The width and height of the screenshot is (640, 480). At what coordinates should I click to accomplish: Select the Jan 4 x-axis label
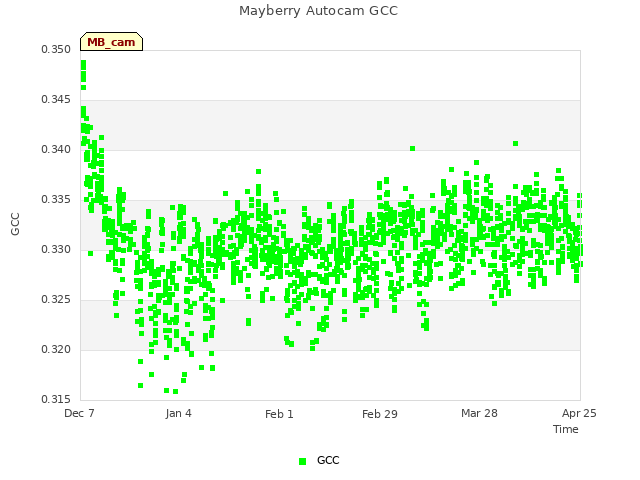click(x=178, y=413)
